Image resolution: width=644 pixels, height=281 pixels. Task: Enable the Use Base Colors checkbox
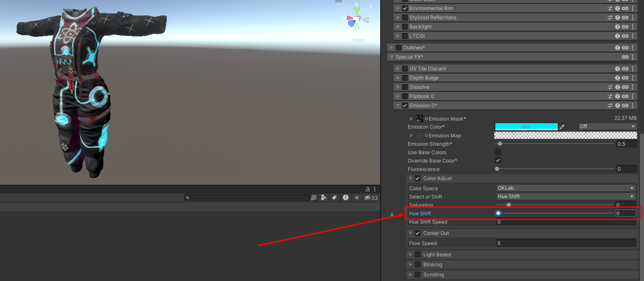pos(498,152)
